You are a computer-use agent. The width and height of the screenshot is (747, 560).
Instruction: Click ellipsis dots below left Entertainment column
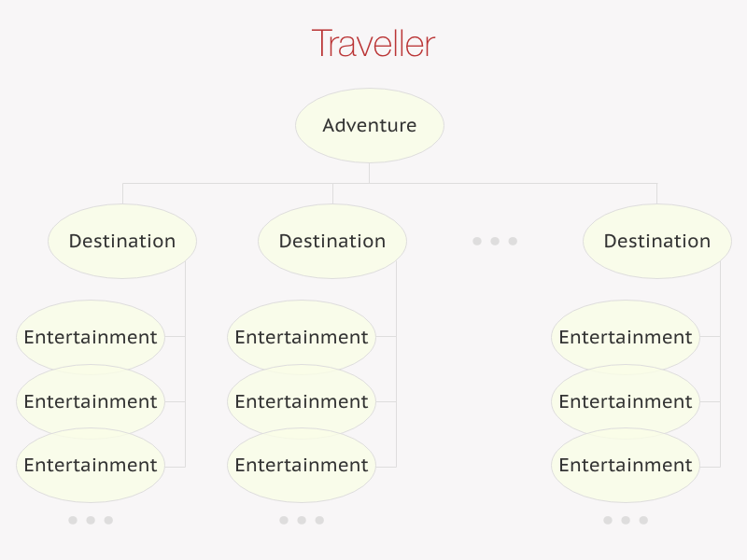91,520
